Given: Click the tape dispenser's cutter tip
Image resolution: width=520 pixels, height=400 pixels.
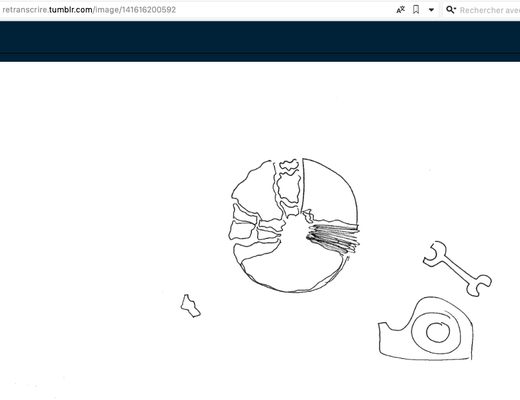Looking at the screenshot, I should (383, 326).
